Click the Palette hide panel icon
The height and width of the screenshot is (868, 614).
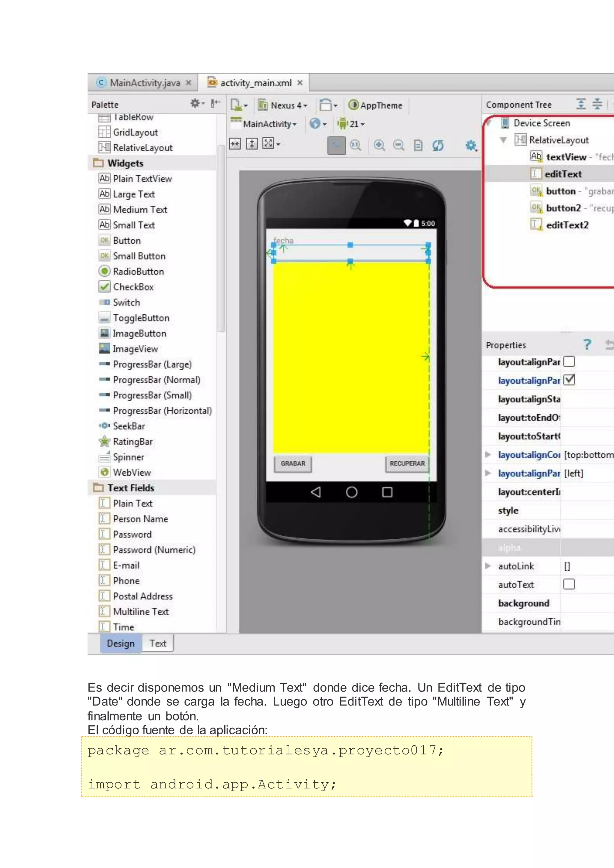click(x=216, y=103)
